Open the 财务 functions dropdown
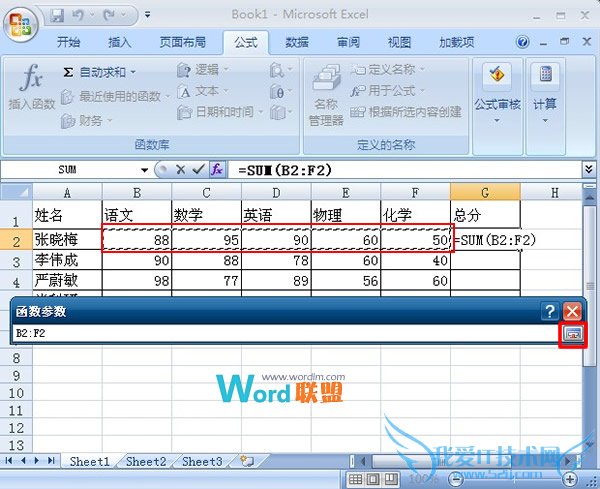The image size is (600, 489). (86, 121)
